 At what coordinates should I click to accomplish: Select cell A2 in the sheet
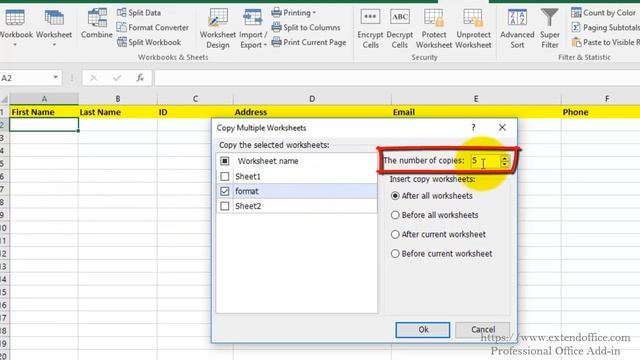pyautogui.click(x=44, y=124)
